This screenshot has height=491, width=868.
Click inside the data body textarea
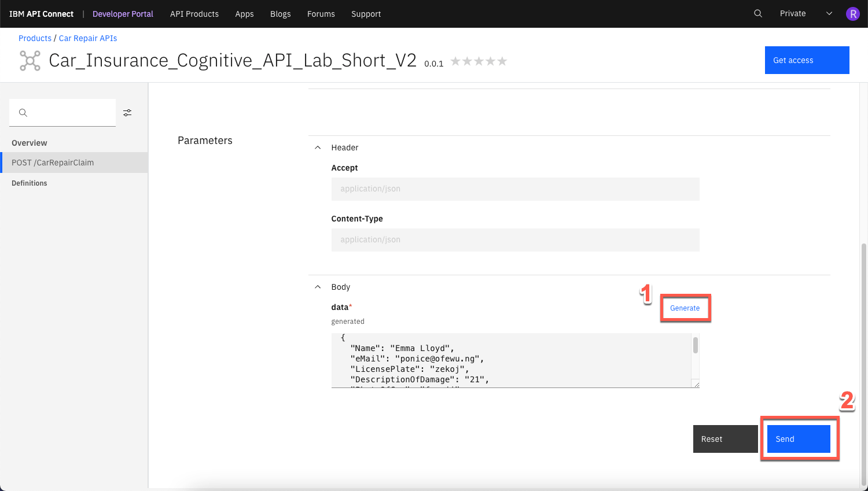click(x=512, y=360)
